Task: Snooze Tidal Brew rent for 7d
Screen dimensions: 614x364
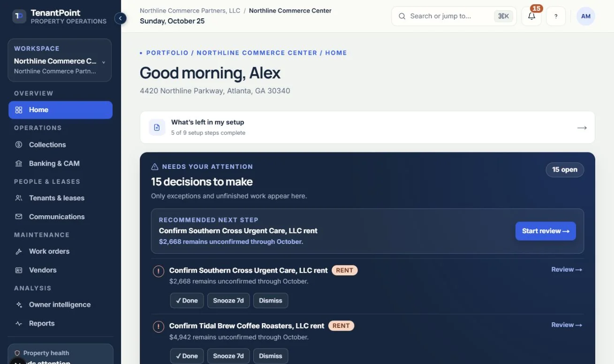Action: point(228,356)
